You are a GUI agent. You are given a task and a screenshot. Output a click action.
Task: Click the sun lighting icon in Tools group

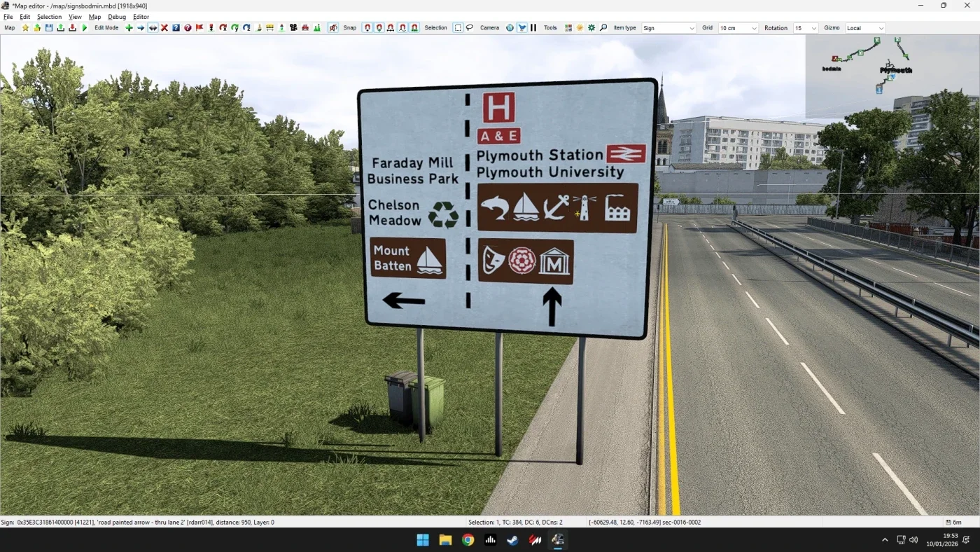tap(580, 27)
